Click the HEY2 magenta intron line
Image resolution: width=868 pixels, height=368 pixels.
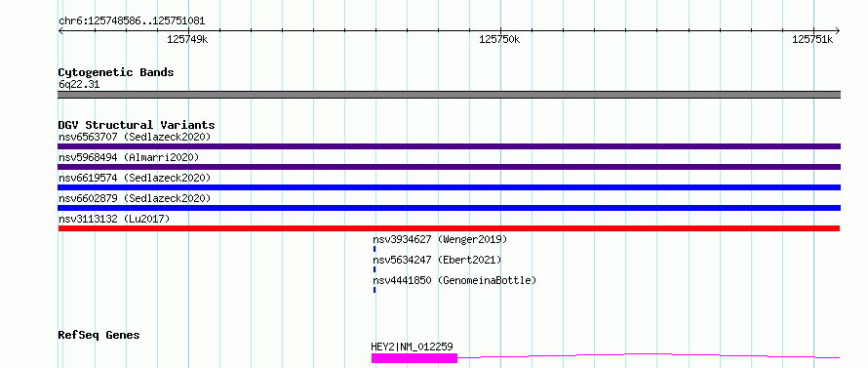point(649,356)
